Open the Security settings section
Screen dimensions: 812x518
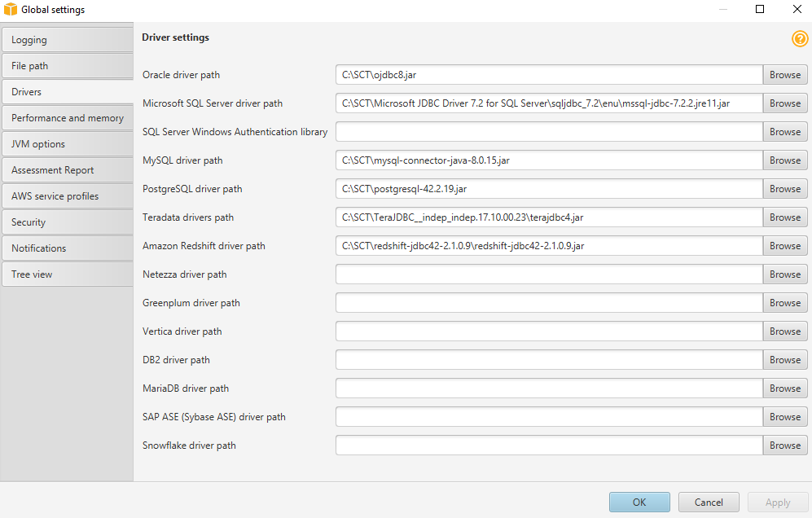(x=67, y=222)
